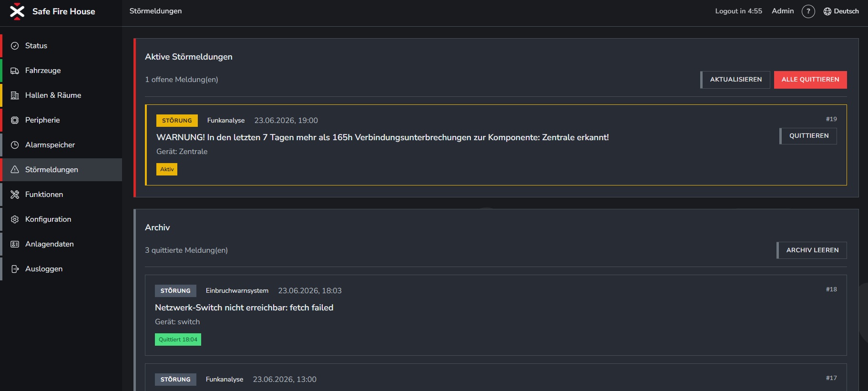This screenshot has height=391, width=868.
Task: Click the Konfiguration gear icon
Action: [x=15, y=219]
